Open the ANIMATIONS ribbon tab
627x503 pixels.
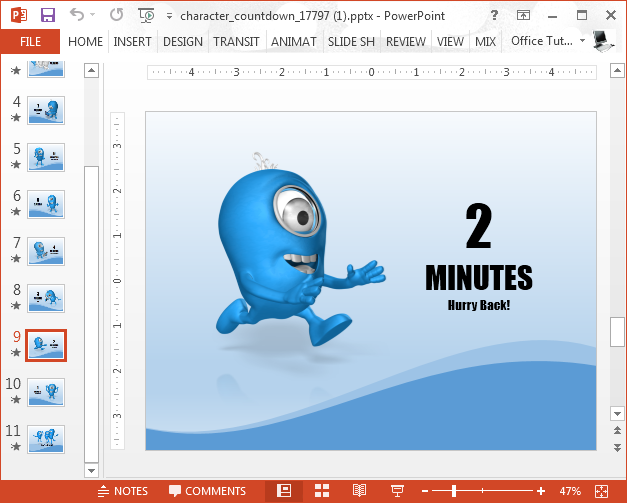[x=294, y=42]
